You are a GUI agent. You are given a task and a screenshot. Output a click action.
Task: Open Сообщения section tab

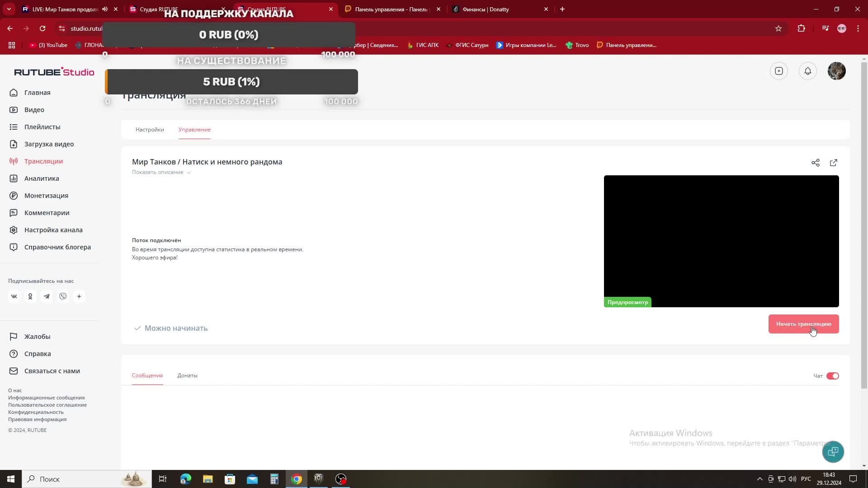pos(147,375)
